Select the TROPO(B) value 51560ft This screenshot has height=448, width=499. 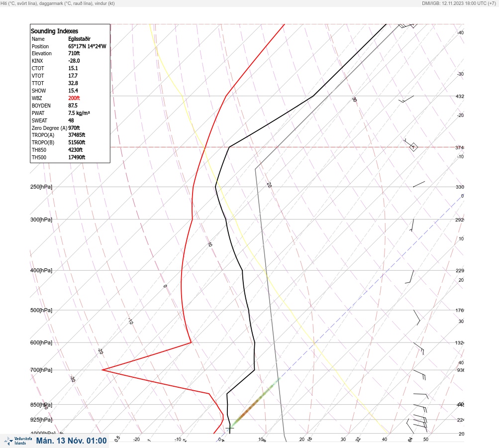tap(77, 142)
